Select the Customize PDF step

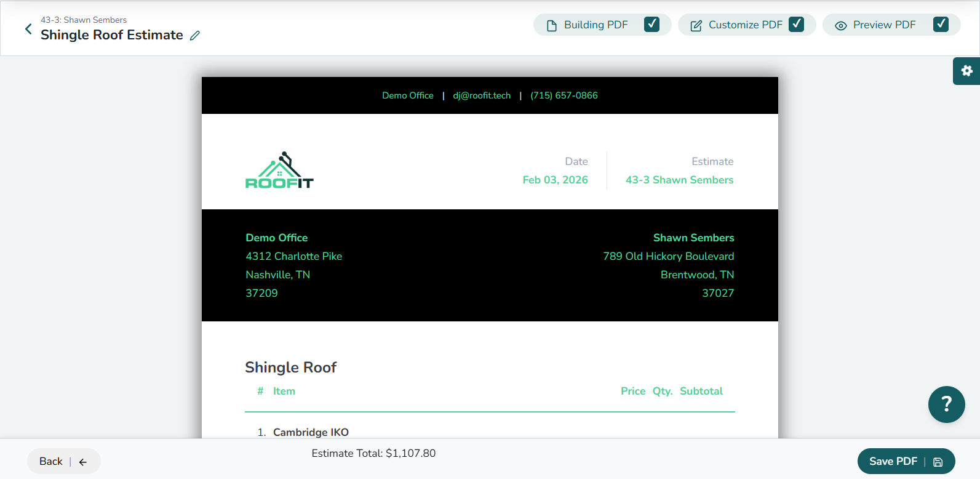tap(745, 25)
